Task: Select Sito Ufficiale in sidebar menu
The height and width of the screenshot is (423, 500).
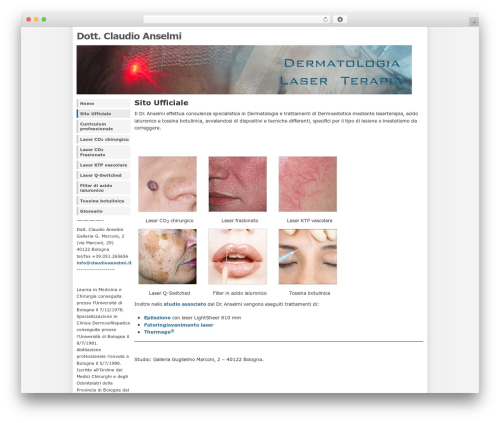Action: [104, 114]
